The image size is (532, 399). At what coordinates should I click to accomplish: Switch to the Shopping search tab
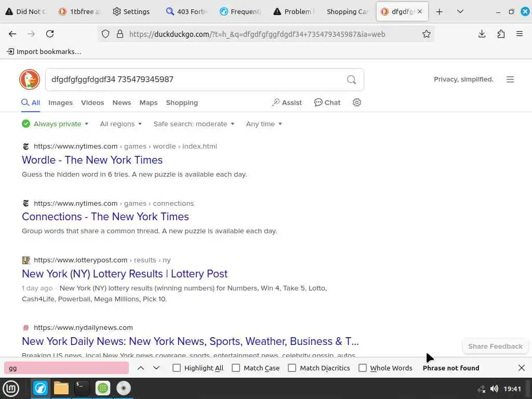coord(181,102)
